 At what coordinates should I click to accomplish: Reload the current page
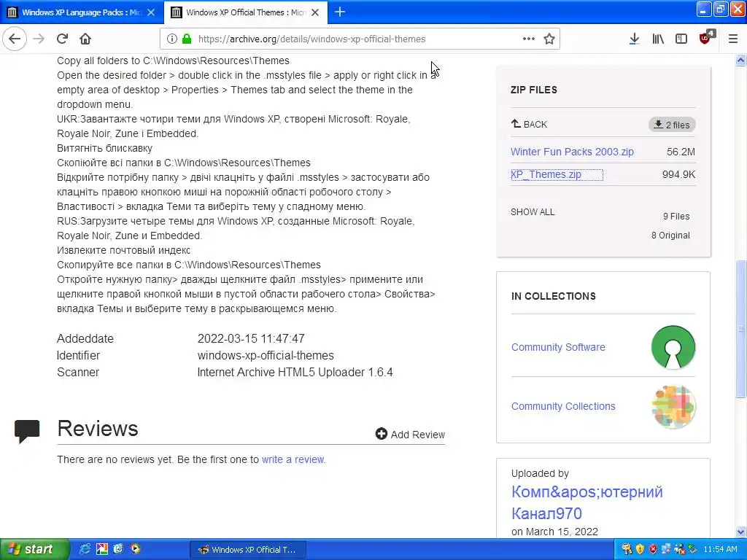(x=62, y=39)
